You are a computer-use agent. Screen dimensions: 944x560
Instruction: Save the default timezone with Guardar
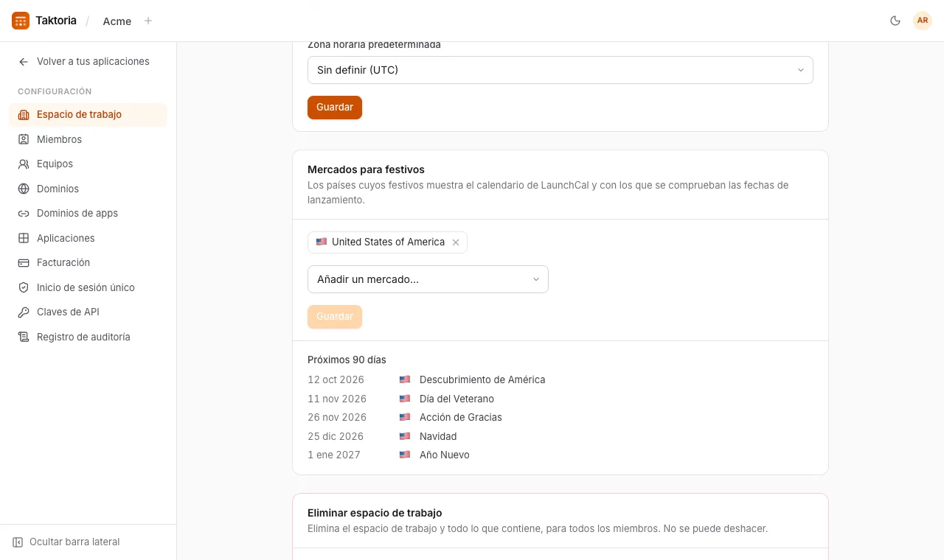click(335, 108)
